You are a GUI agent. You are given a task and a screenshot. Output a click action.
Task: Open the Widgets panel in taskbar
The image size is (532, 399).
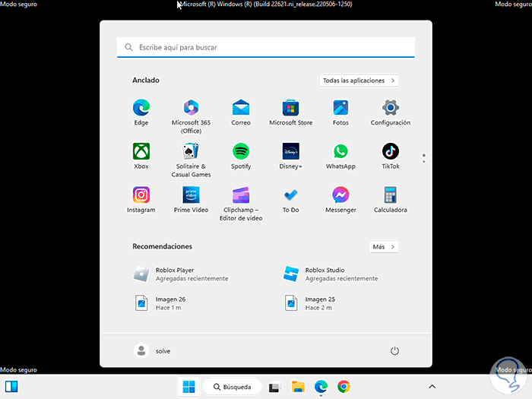(x=11, y=386)
